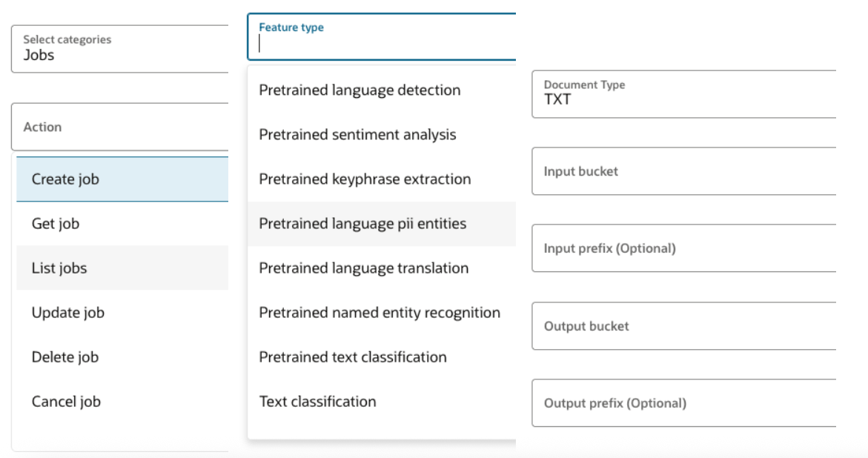Open the Action dropdown field
This screenshot has width=868, height=458.
click(x=120, y=127)
